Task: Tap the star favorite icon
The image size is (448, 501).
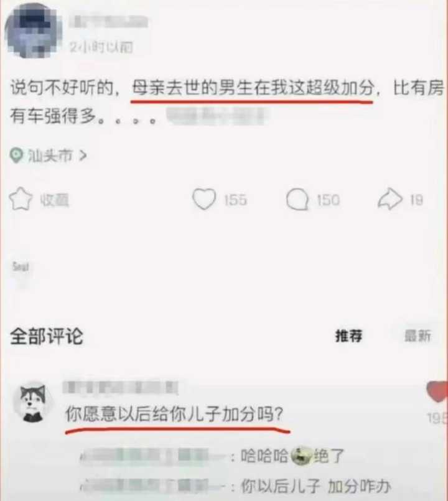Action: [21, 199]
